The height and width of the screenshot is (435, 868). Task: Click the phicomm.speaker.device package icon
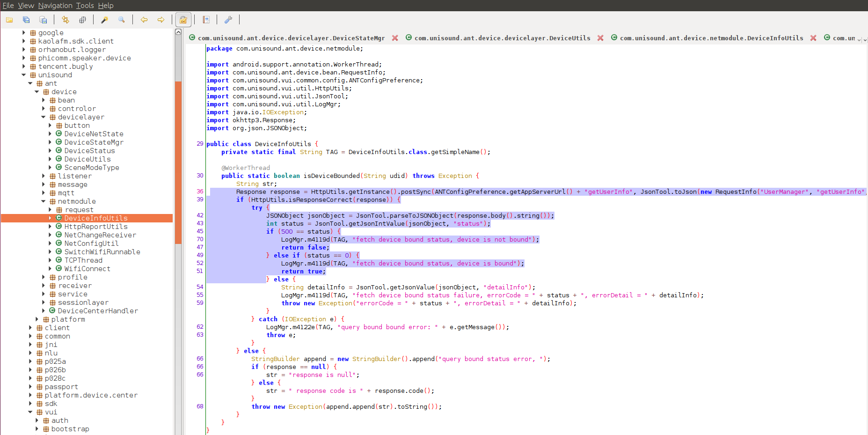(x=33, y=58)
